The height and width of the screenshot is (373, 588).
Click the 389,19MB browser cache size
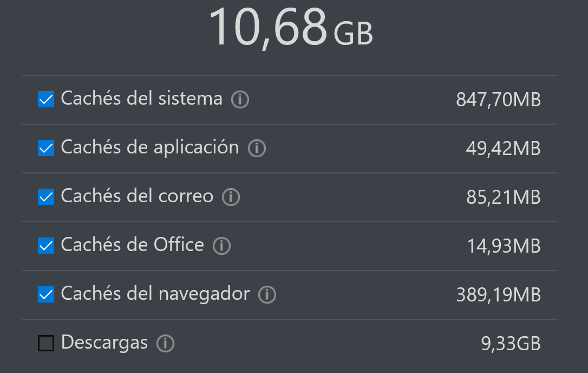click(x=498, y=295)
